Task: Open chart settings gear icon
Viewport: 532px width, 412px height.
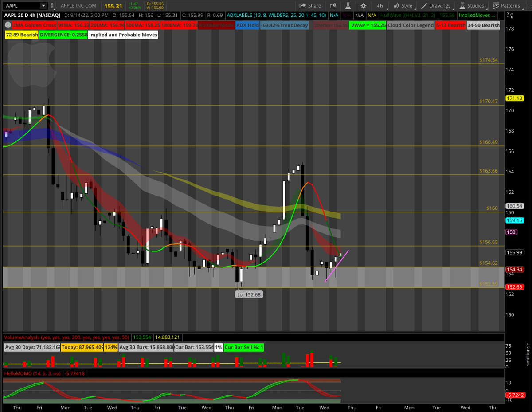Action: [x=364, y=6]
